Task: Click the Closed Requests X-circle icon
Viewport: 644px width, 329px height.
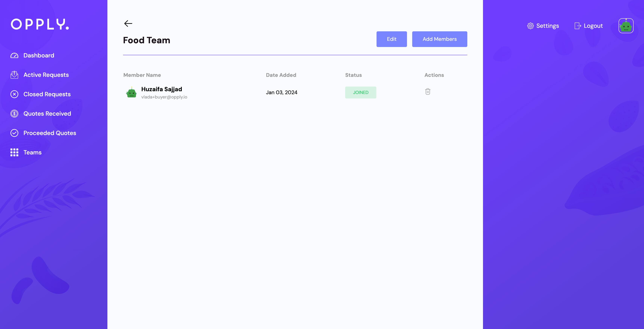Action: (14, 94)
